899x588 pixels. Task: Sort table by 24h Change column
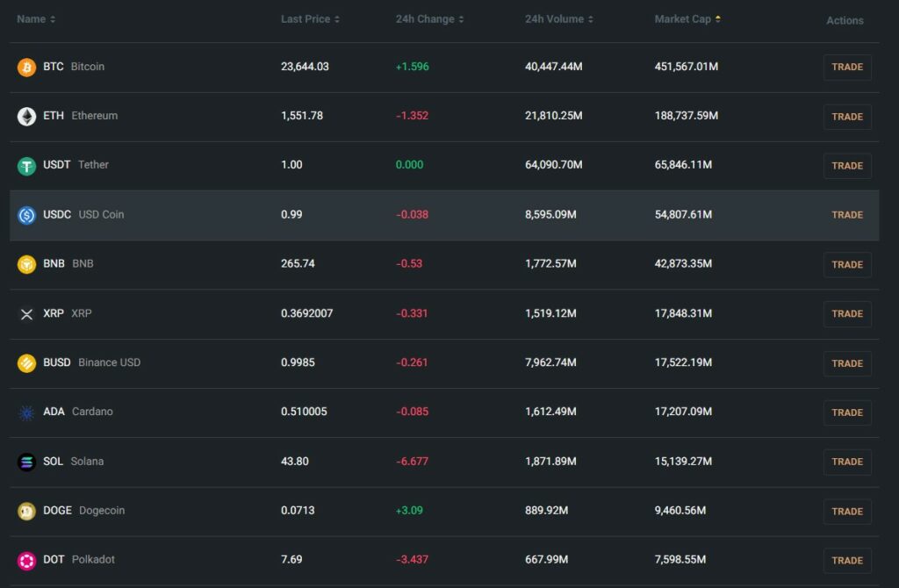point(429,19)
